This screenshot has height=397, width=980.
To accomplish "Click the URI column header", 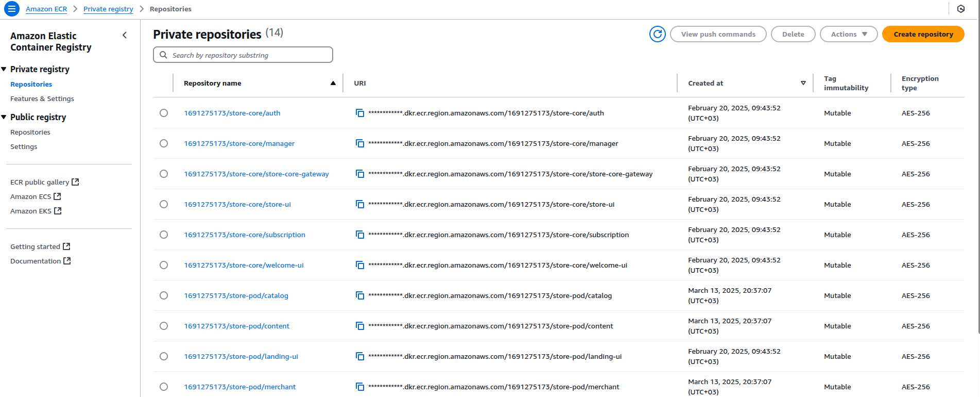I will pos(360,83).
